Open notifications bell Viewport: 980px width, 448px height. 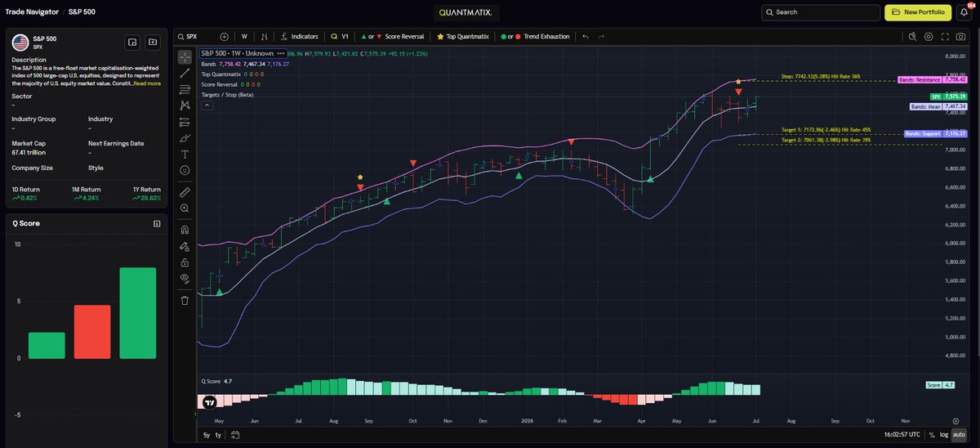coord(964,12)
